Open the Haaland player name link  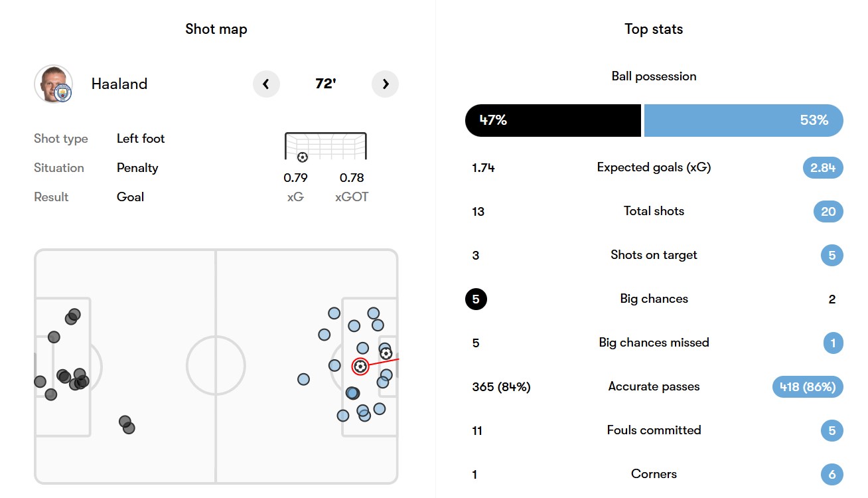(119, 84)
